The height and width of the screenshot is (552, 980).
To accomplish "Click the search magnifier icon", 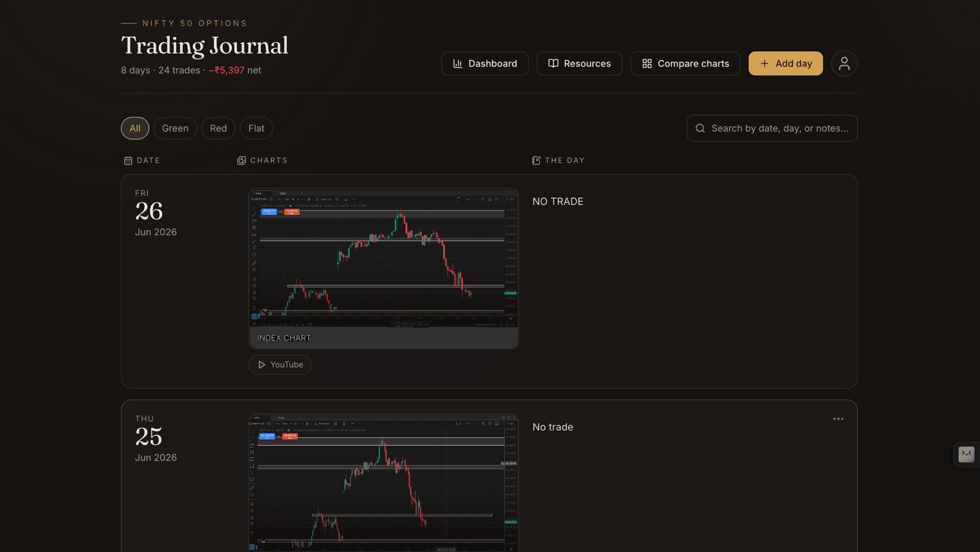I will [x=700, y=128].
